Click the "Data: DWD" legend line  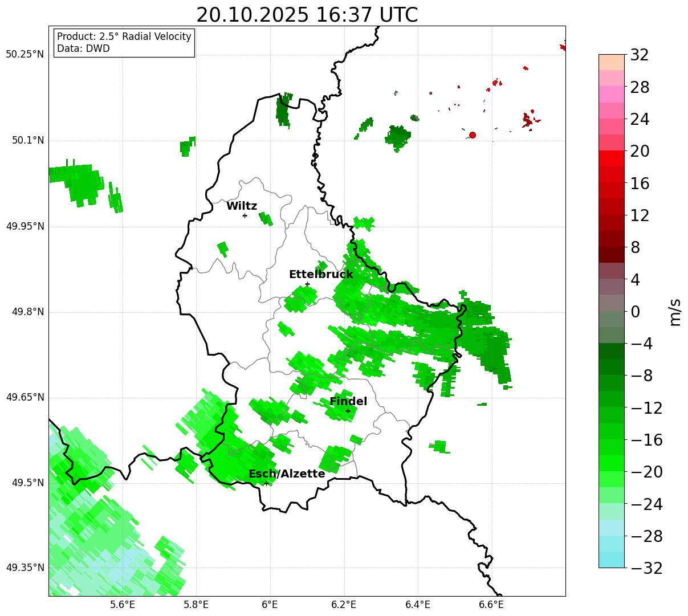83,48
